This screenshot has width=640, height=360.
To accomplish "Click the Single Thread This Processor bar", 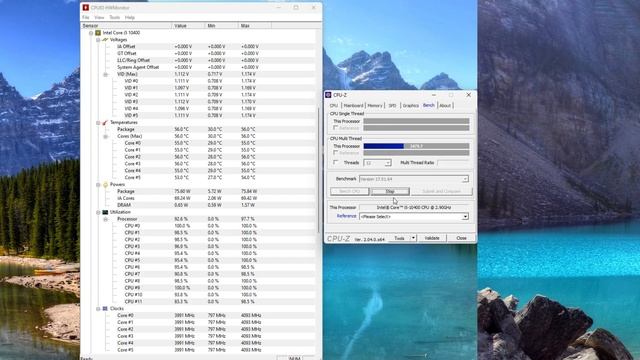I will pyautogui.click(x=416, y=121).
